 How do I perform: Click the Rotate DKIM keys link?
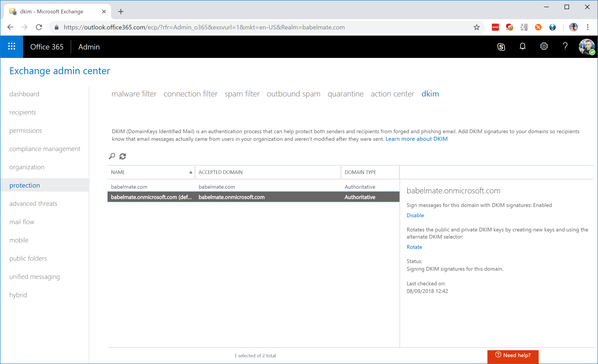pyautogui.click(x=414, y=247)
